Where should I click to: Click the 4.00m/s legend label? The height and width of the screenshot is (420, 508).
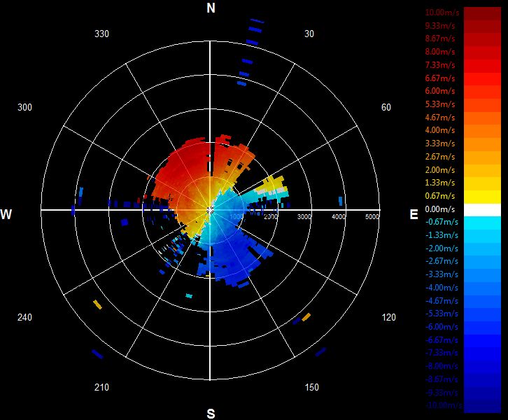pyautogui.click(x=440, y=130)
